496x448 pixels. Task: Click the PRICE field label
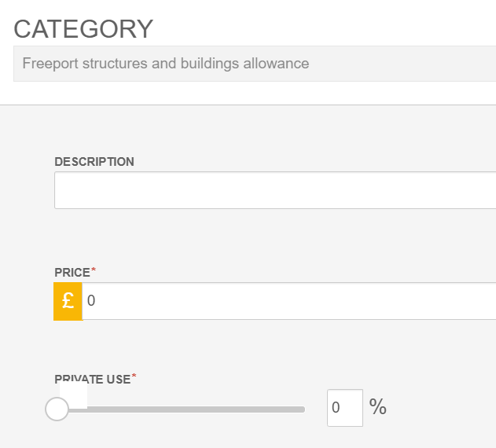(72, 273)
